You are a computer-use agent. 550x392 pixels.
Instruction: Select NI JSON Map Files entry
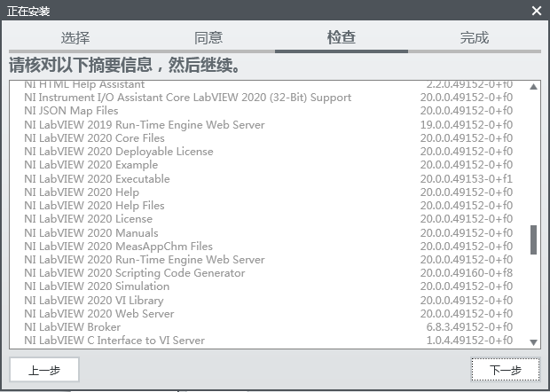[71, 111]
